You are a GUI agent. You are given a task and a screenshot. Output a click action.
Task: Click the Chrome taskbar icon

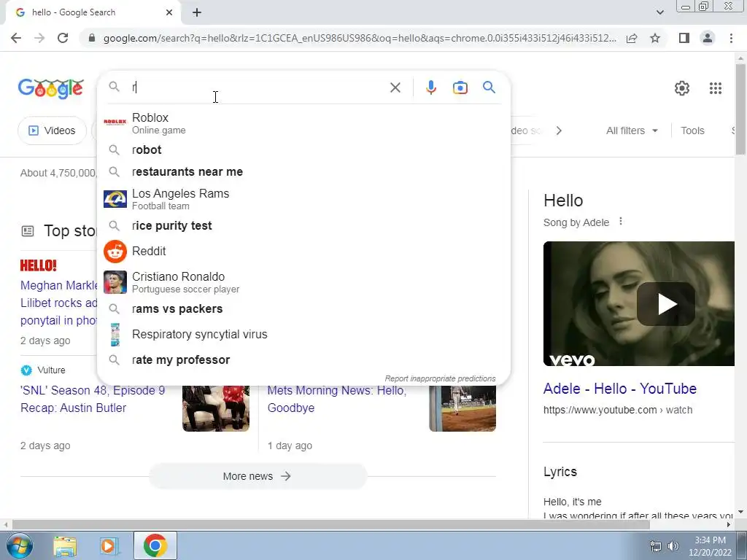(x=155, y=545)
